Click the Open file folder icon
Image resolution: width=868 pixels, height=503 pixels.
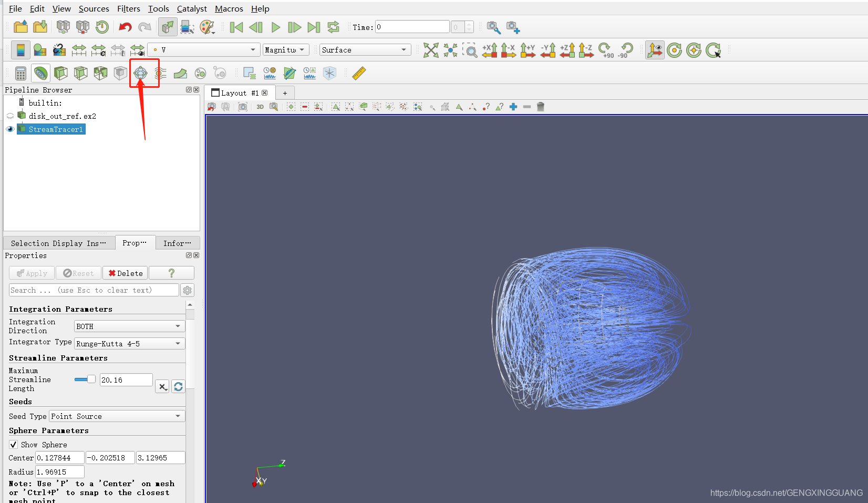(20, 27)
